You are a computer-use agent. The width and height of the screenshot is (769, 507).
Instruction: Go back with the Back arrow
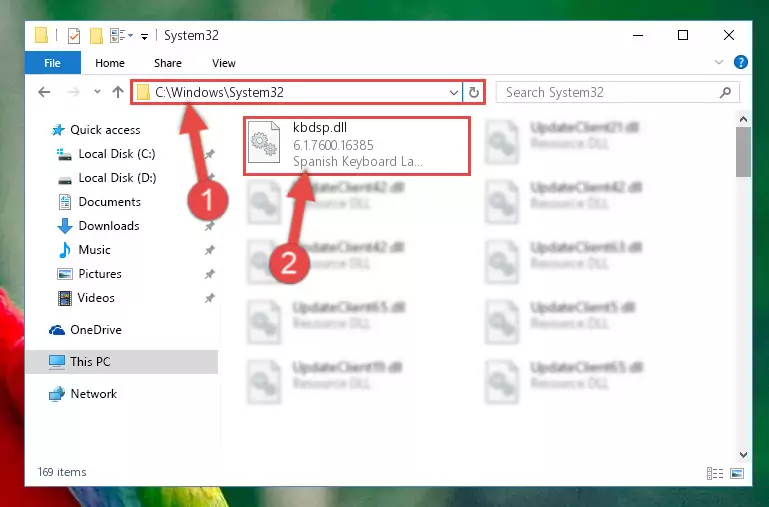44,92
